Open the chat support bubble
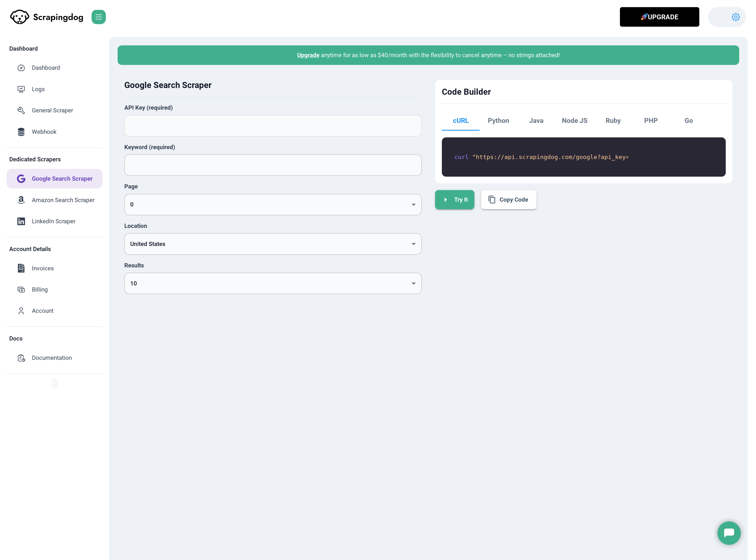756x560 pixels. tap(729, 533)
